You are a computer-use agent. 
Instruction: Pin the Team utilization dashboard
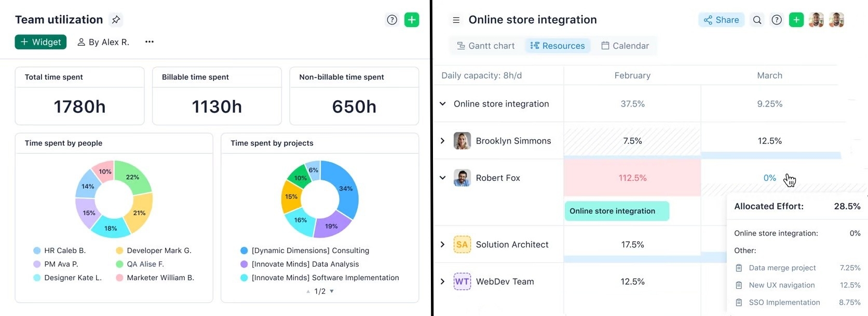116,20
